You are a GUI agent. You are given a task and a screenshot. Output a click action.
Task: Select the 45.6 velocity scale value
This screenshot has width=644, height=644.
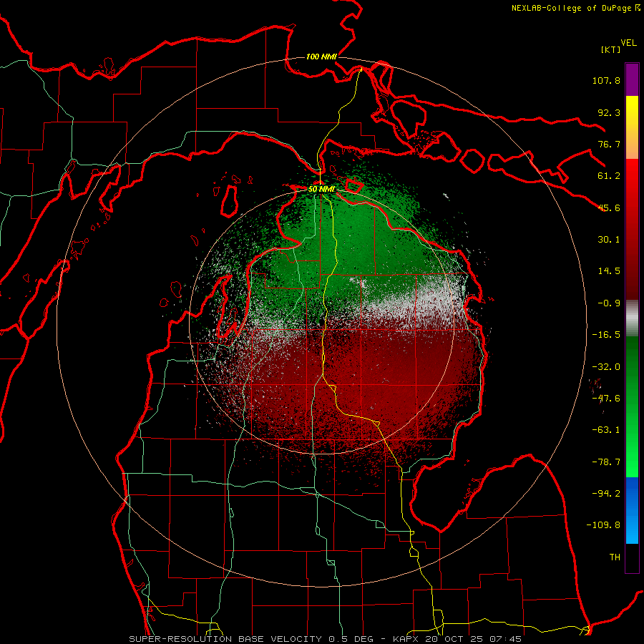tap(609, 208)
